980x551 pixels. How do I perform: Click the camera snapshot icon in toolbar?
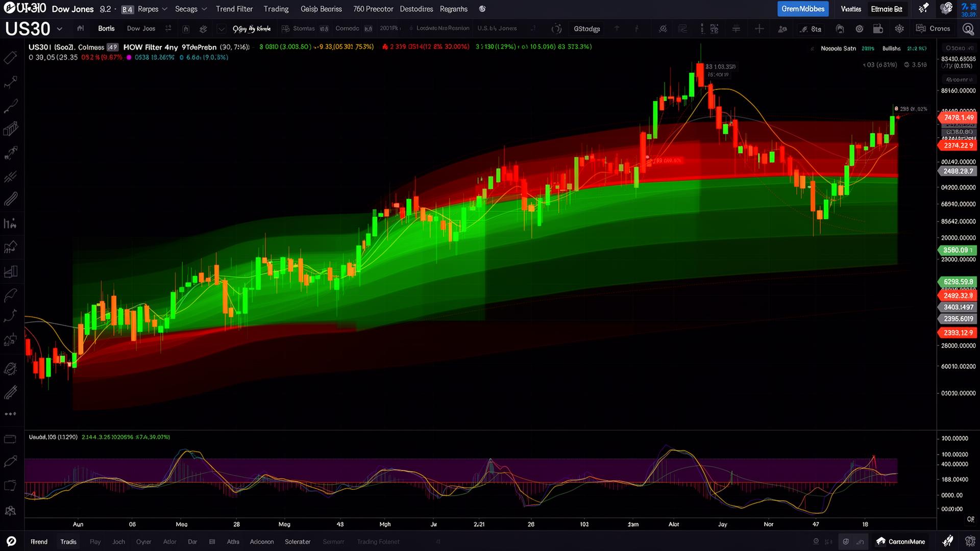[x=878, y=29]
